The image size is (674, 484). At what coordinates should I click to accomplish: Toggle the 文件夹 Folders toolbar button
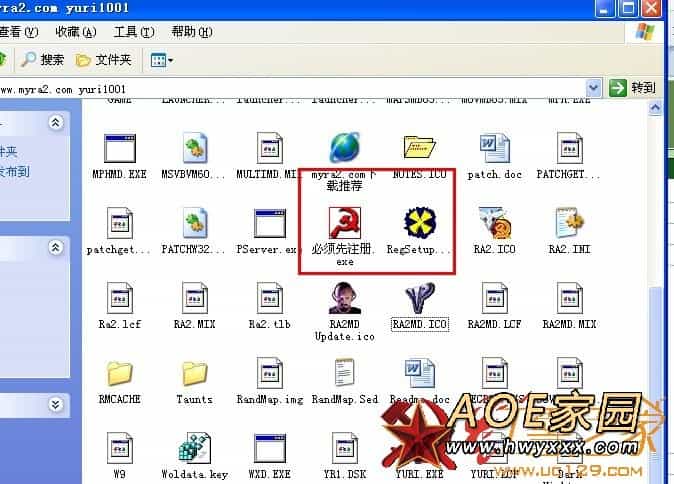pyautogui.click(x=104, y=60)
